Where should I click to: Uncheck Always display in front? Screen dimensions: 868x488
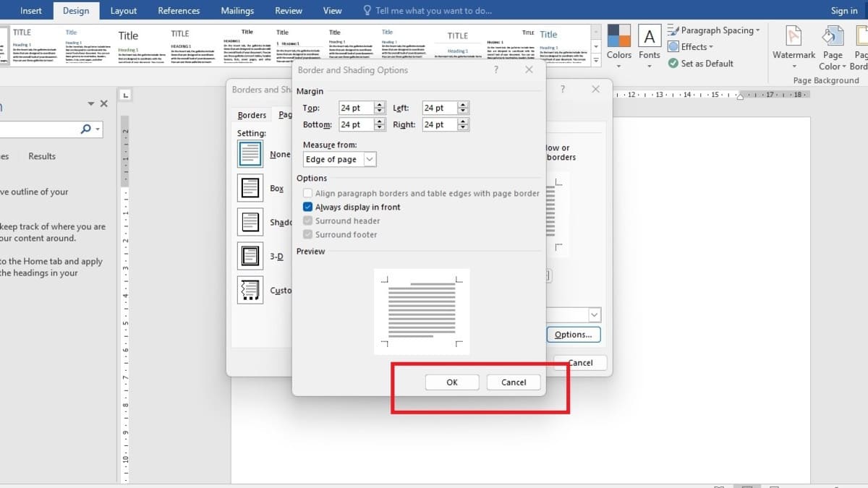pyautogui.click(x=308, y=207)
